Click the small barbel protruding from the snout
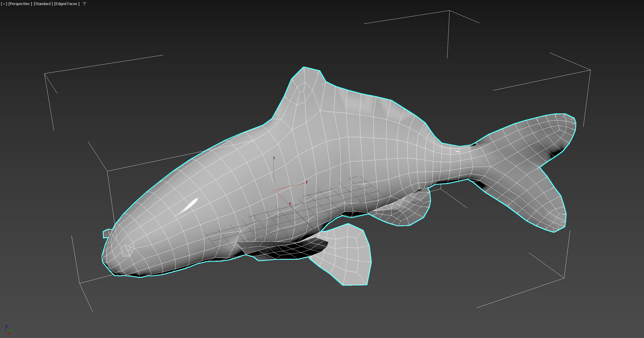Viewport: 644px width, 338px height. [x=106, y=234]
